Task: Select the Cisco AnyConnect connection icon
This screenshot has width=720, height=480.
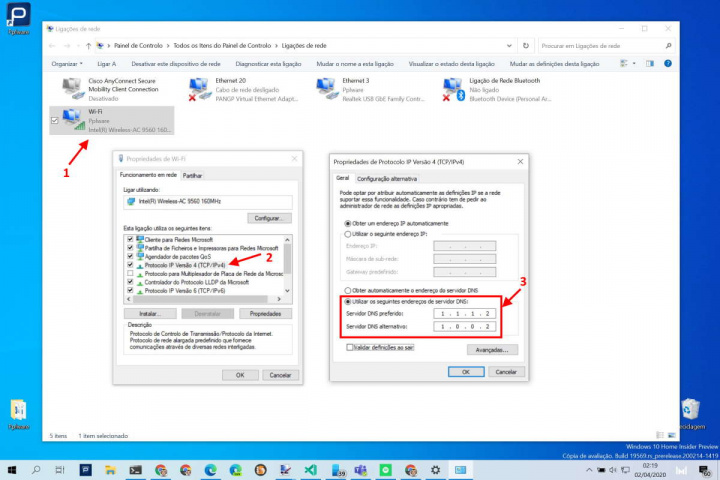Action: (x=73, y=89)
